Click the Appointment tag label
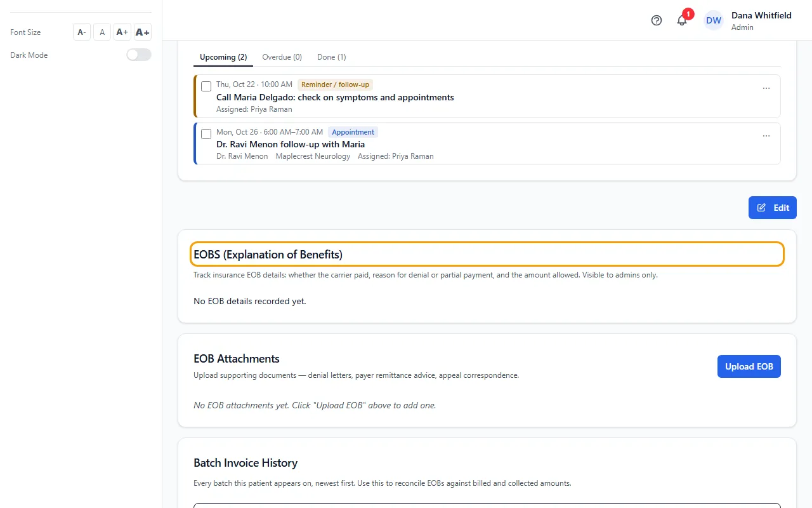Screen dimensions: 812x508 (x=353, y=132)
